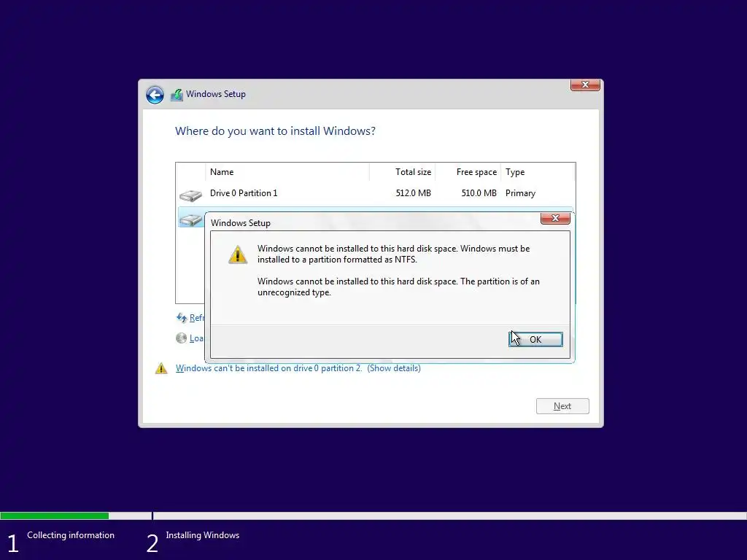Open the 'Windows can't be installed' warning link

point(298,368)
